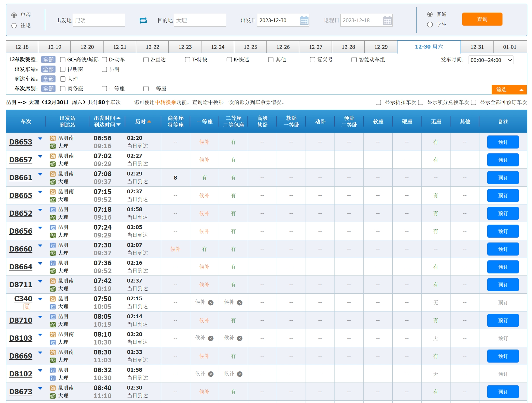Open the departure date calendar icon
Image resolution: width=532 pixels, height=403 pixels.
click(x=304, y=20)
